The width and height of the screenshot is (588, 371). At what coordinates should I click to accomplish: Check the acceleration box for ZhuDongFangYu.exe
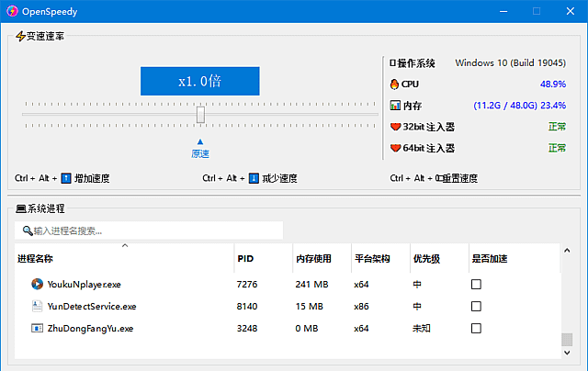point(476,328)
